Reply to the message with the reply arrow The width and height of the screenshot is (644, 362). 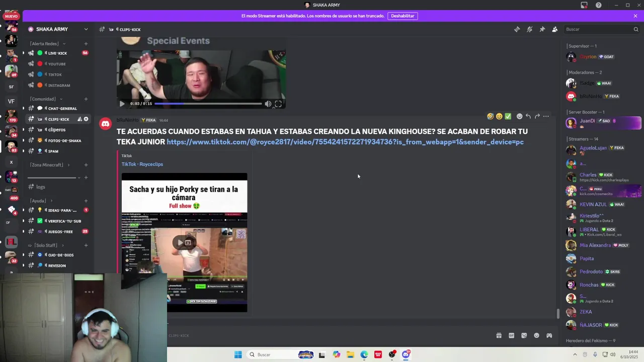click(528, 116)
